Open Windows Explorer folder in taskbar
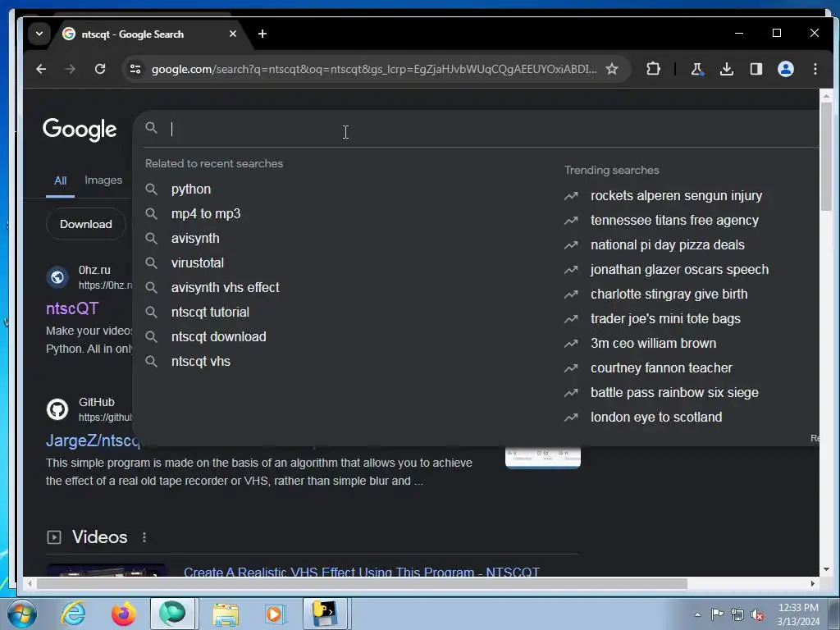 [226, 614]
